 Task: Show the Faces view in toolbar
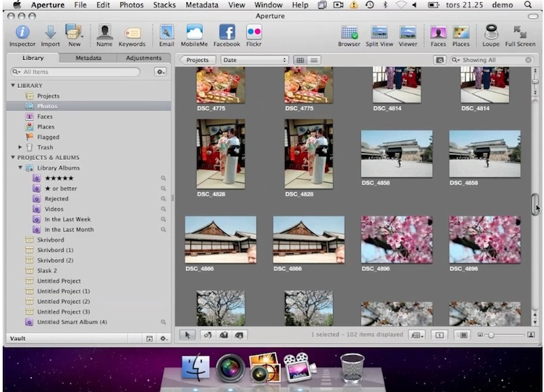coord(439,33)
